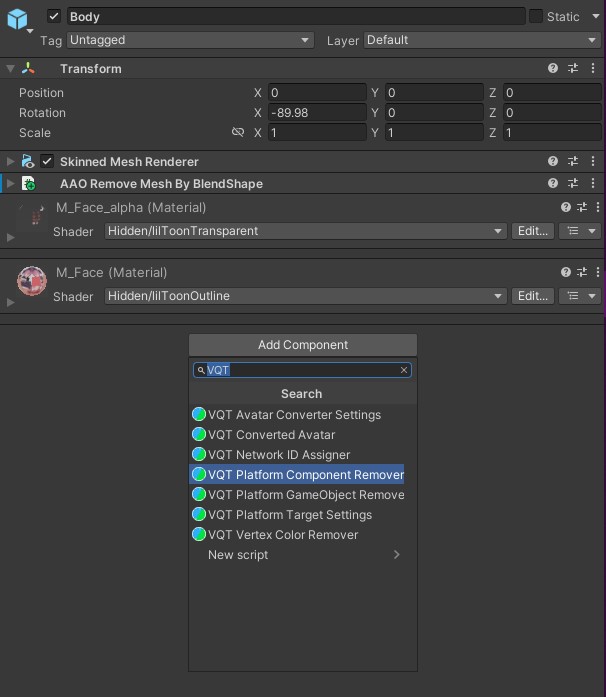606x697 pixels.
Task: Edit the Body object name field
Action: (296, 16)
